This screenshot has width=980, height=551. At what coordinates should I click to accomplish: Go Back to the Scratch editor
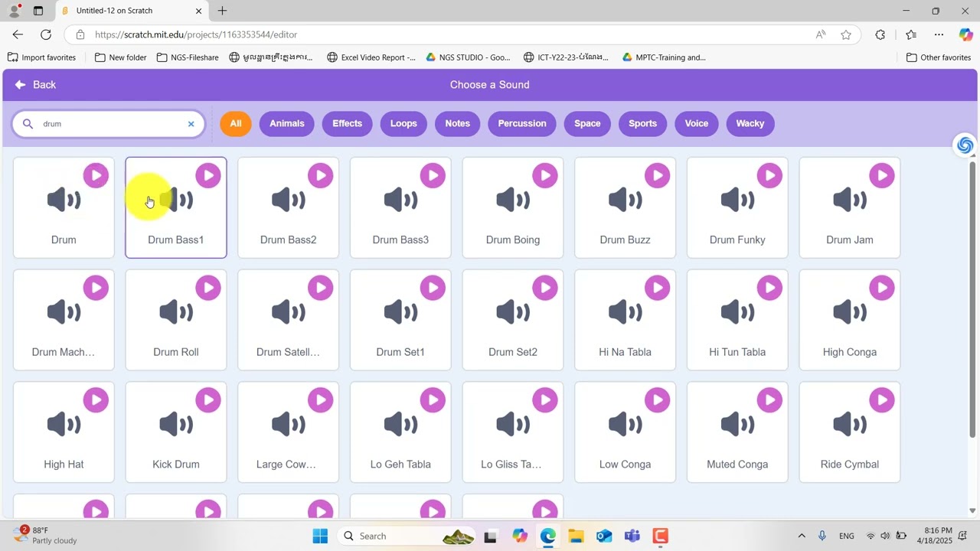coord(35,85)
